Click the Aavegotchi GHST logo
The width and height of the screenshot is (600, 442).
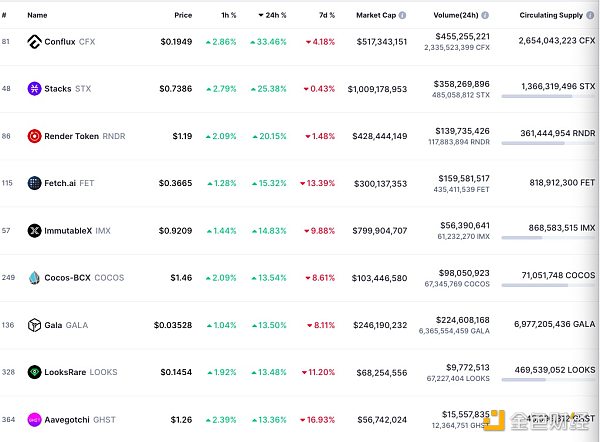pyautogui.click(x=35, y=419)
